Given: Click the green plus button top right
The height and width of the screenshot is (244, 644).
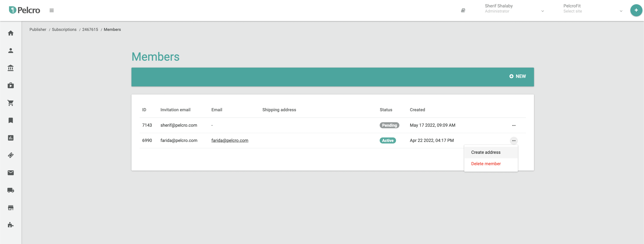Looking at the screenshot, I should point(636,10).
